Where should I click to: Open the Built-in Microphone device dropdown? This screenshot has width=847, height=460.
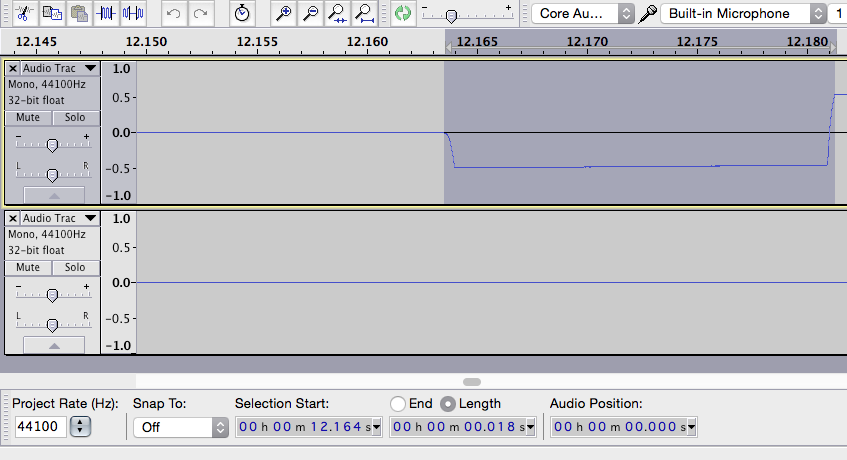[747, 14]
